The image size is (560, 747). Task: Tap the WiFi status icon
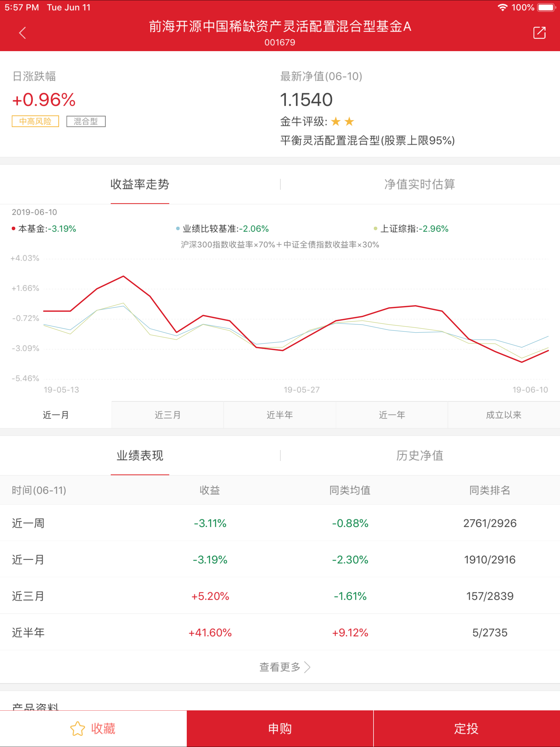[x=503, y=7]
